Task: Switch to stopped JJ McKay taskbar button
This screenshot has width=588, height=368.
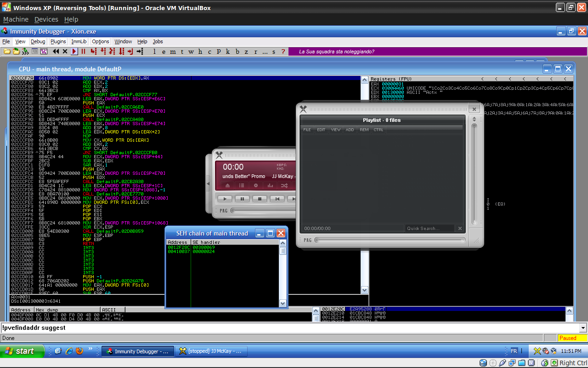Action: pyautogui.click(x=211, y=351)
